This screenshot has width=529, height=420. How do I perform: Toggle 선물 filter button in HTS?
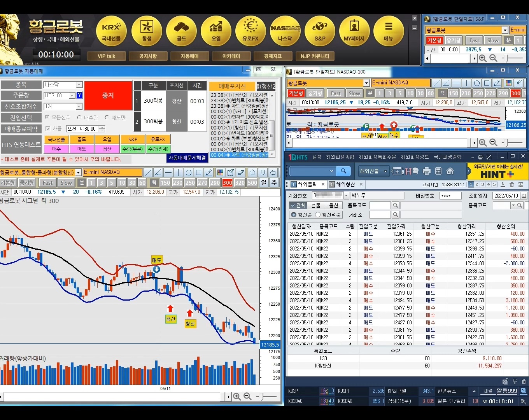click(316, 205)
